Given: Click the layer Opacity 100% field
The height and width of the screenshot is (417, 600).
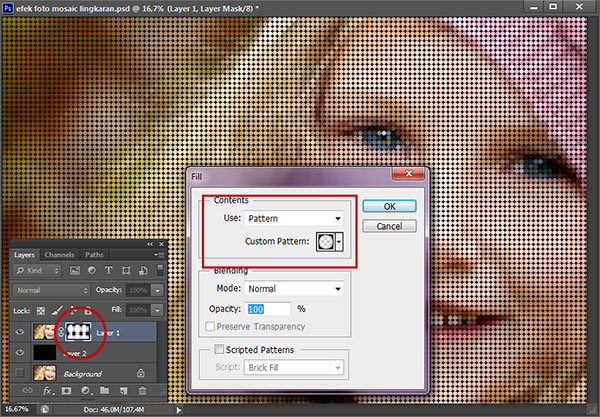Looking at the screenshot, I should coord(139,290).
